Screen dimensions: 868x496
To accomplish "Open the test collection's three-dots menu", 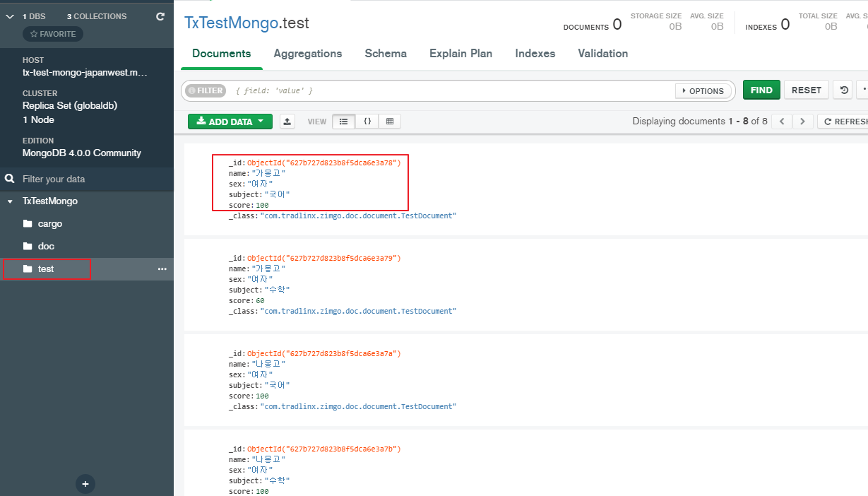I will [162, 269].
